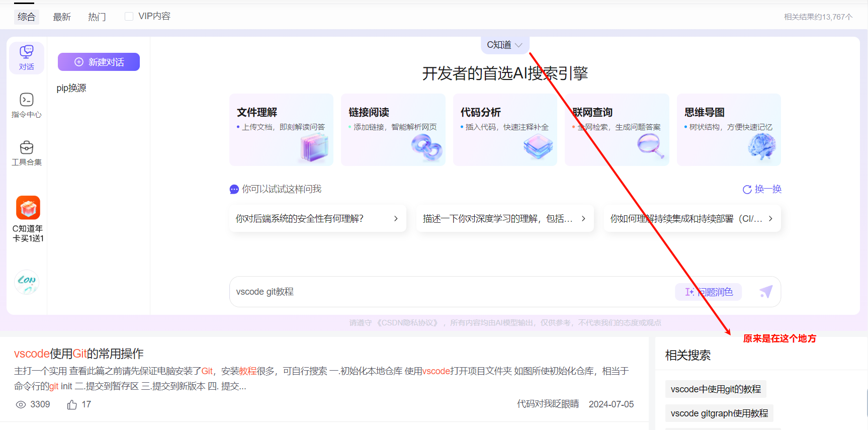
Task: Open the pip换源 conversation history
Action: 71,88
